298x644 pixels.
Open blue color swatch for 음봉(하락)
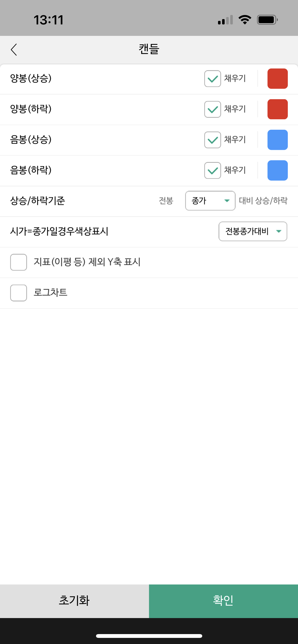[278, 170]
